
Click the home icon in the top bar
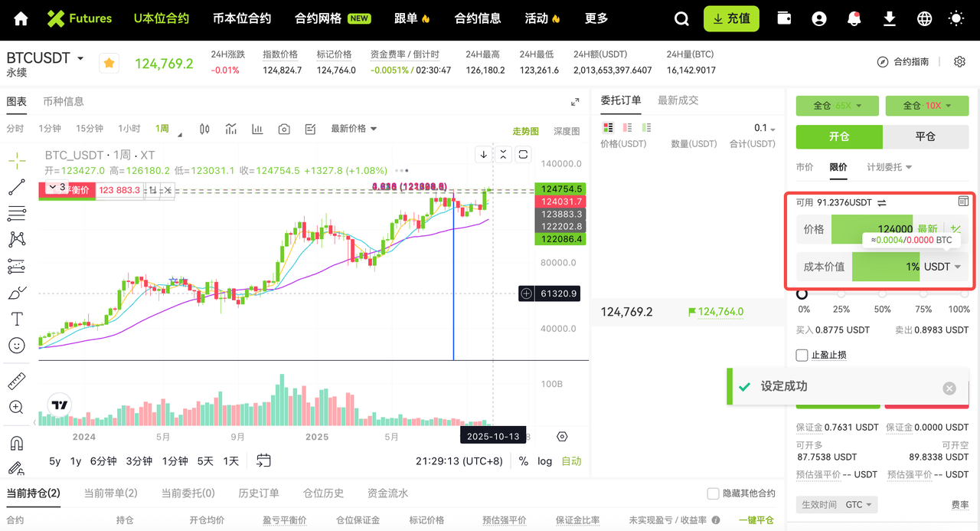click(21, 19)
